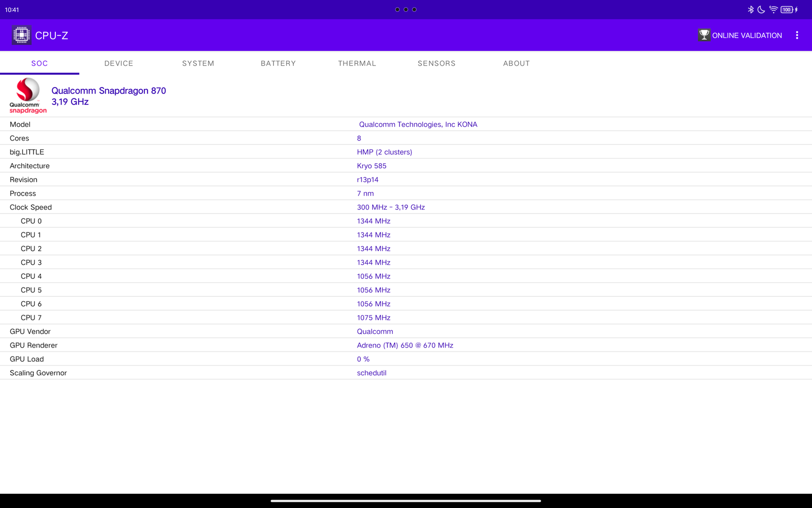This screenshot has height=508, width=812.
Task: Select the schedutil scaling governor value
Action: coord(372,373)
